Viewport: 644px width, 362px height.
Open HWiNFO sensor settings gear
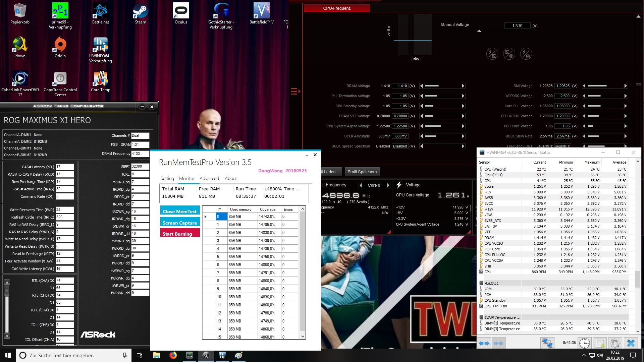615,343
